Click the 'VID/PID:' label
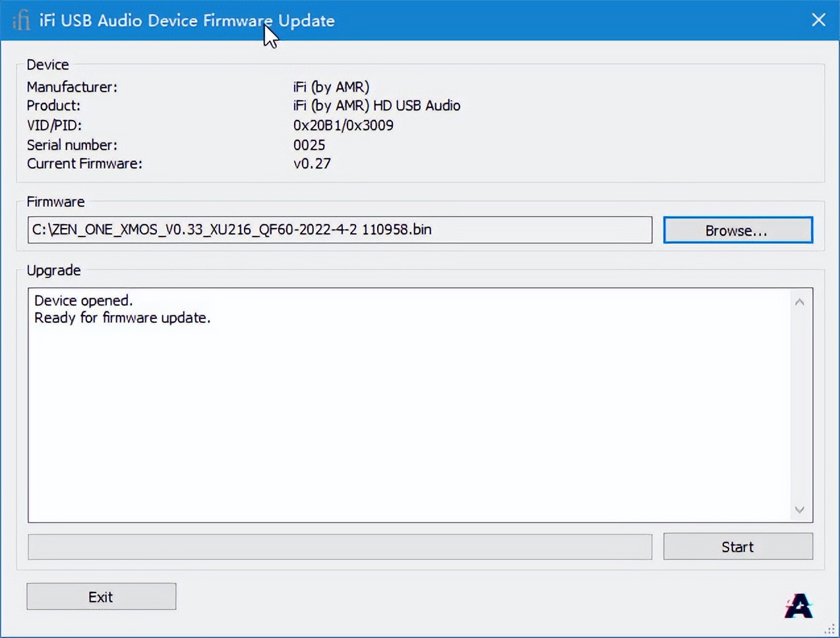Image resolution: width=840 pixels, height=638 pixels. click(54, 125)
